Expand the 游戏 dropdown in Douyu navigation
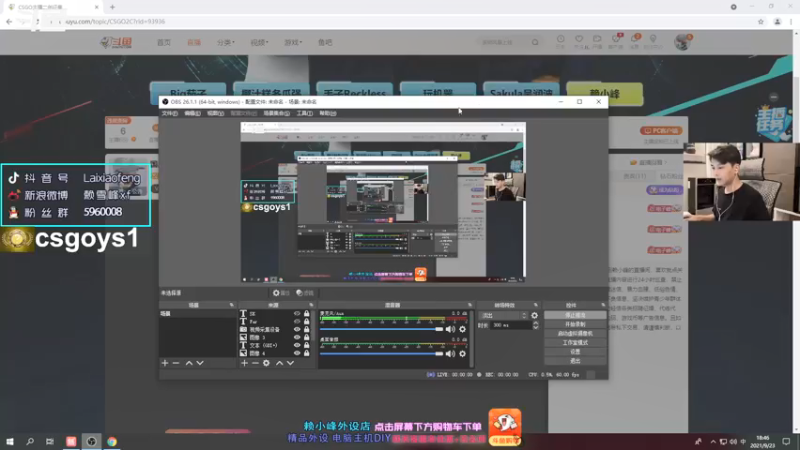This screenshot has height=450, width=800. [x=293, y=42]
